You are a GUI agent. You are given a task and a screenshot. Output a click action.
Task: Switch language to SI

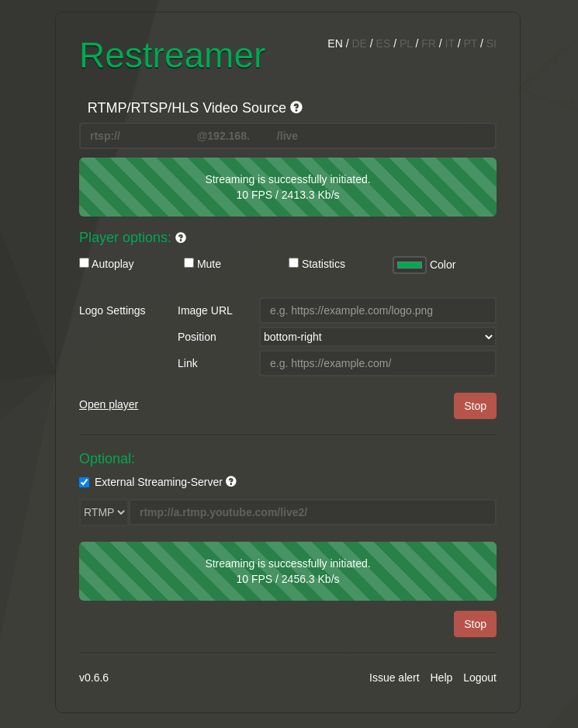point(491,43)
